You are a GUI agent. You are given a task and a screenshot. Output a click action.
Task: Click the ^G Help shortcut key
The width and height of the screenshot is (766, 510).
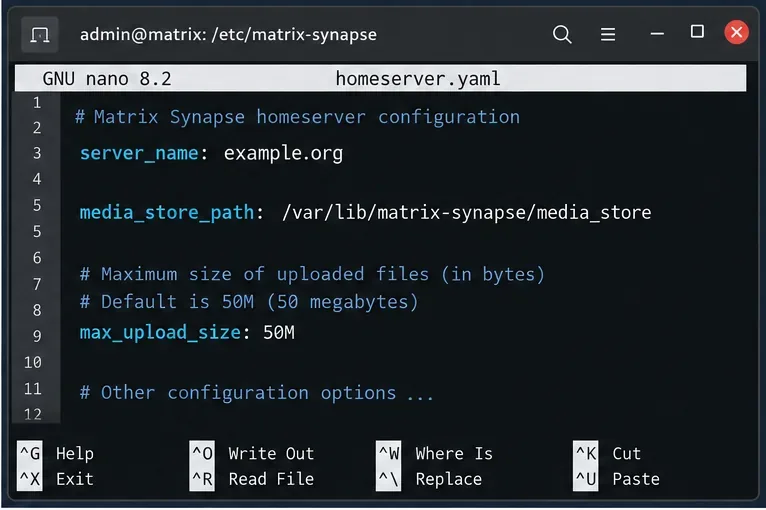click(30, 453)
